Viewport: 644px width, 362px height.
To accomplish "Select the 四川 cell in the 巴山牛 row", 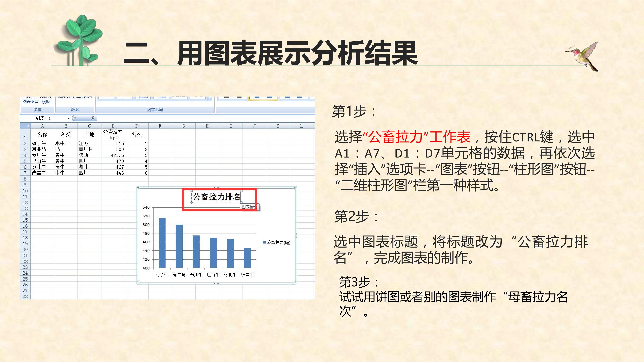I will coord(89,161).
